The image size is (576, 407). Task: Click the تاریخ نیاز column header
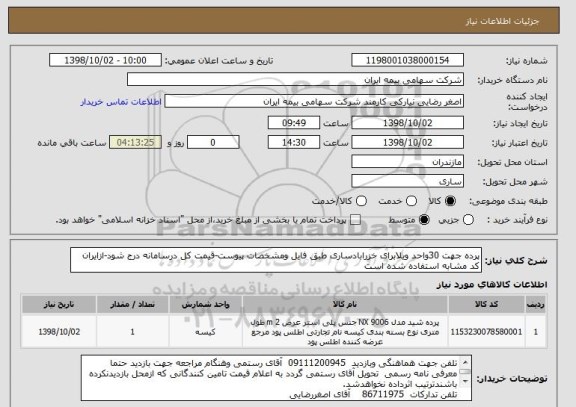(x=59, y=305)
